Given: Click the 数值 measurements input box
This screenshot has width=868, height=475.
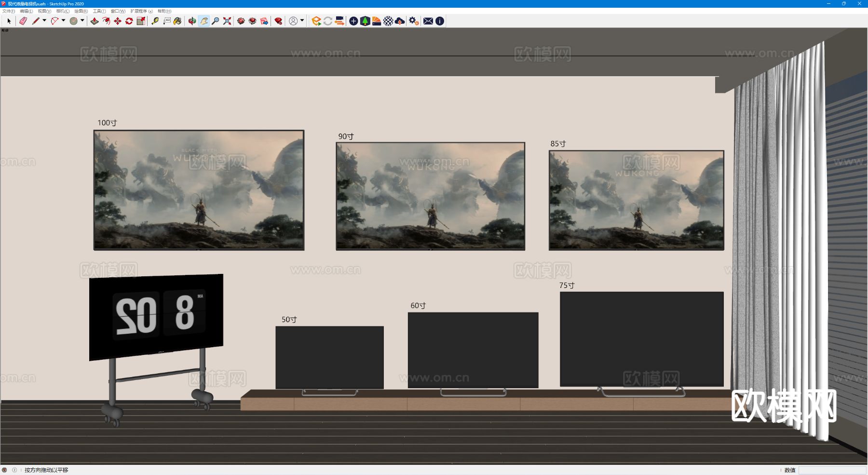Looking at the screenshot, I should pyautogui.click(x=832, y=470).
